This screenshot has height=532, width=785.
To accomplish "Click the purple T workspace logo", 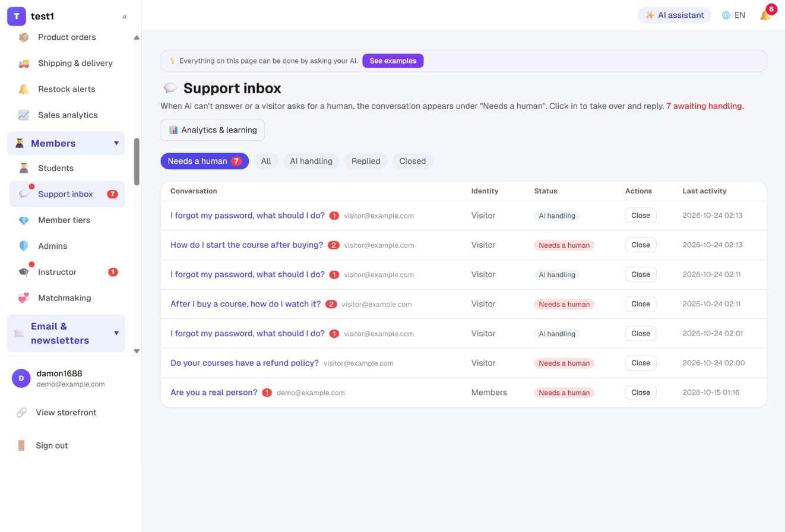I will tap(17, 16).
